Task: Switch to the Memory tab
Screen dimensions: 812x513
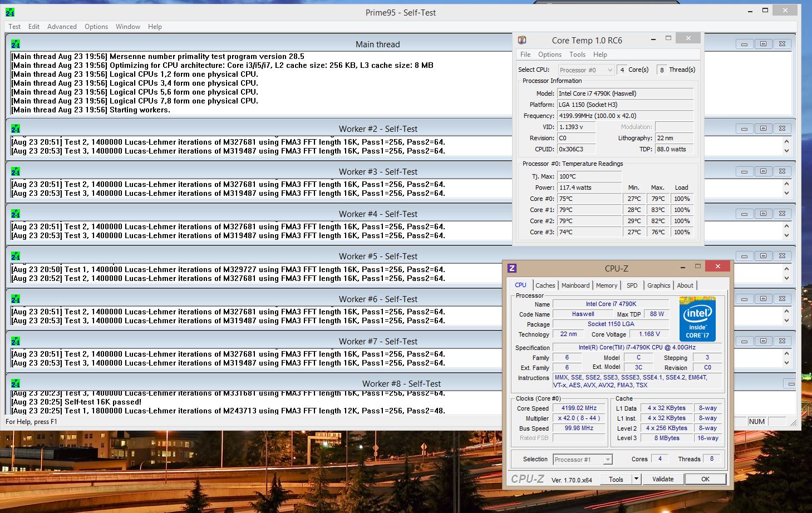Action: (x=607, y=285)
